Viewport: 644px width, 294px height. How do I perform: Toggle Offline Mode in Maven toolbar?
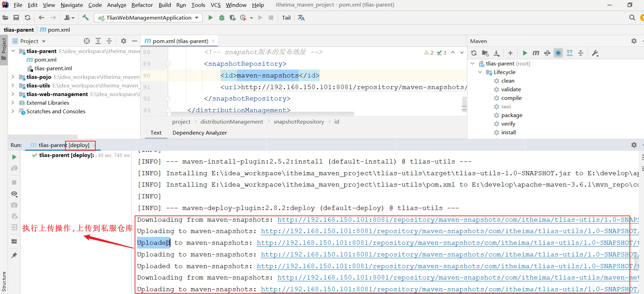click(x=547, y=53)
